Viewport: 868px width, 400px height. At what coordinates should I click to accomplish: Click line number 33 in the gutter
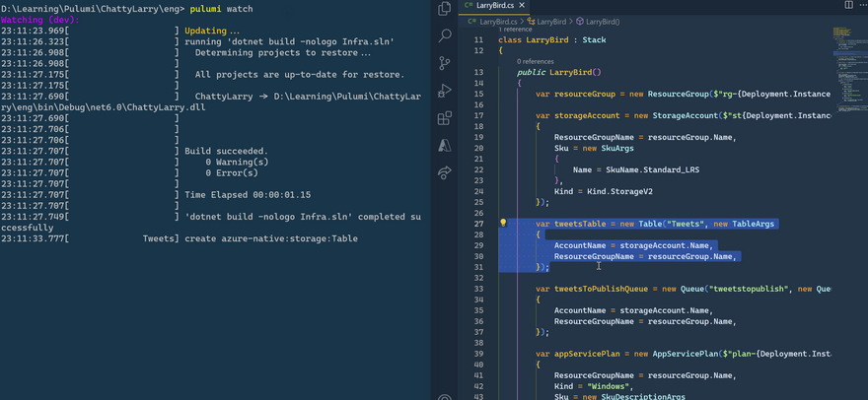478,289
